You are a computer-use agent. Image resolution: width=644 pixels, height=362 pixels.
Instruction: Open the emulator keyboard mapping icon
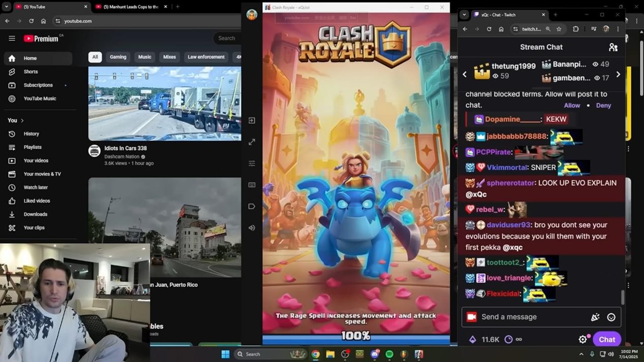coord(252,185)
